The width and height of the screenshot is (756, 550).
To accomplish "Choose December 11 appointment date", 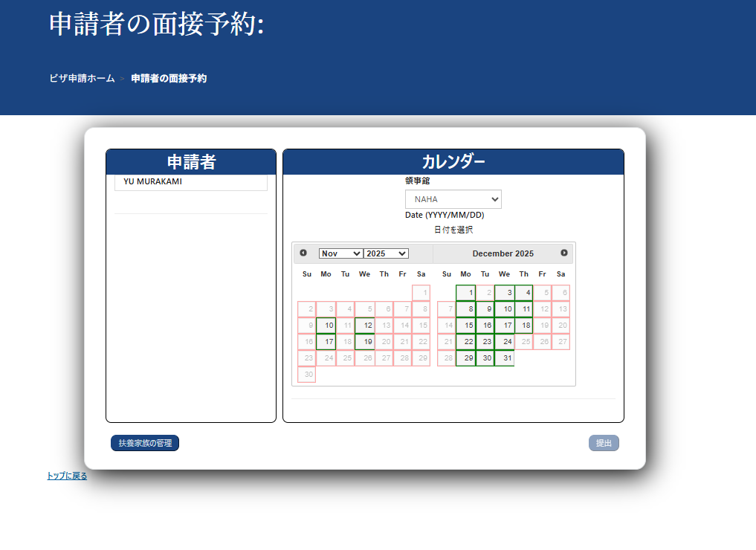I will click(524, 309).
